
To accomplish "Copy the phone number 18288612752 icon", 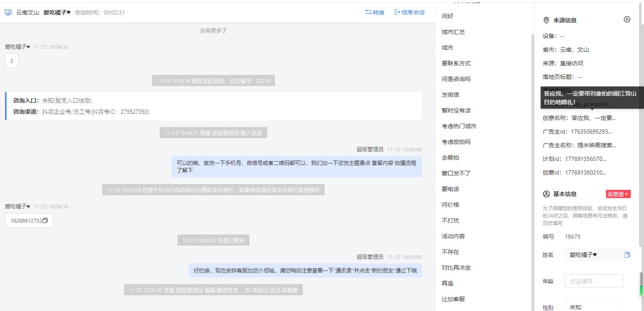I will [x=45, y=220].
